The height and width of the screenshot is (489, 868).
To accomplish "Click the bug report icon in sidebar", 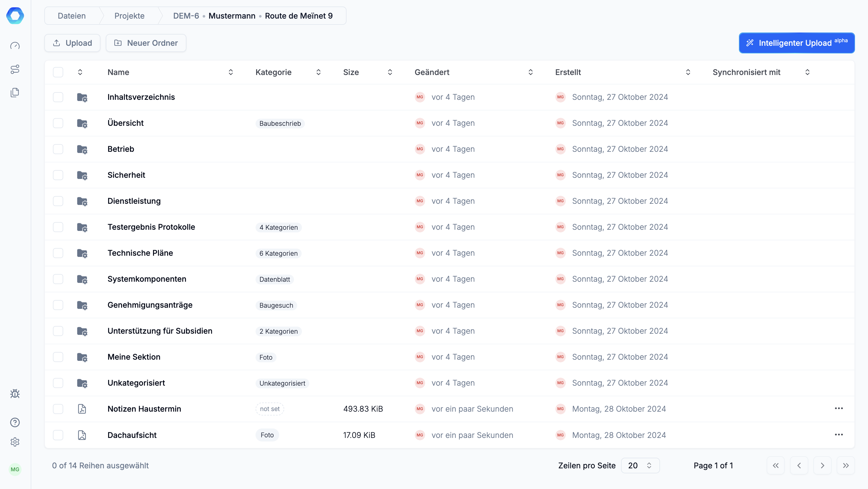I will coord(15,394).
